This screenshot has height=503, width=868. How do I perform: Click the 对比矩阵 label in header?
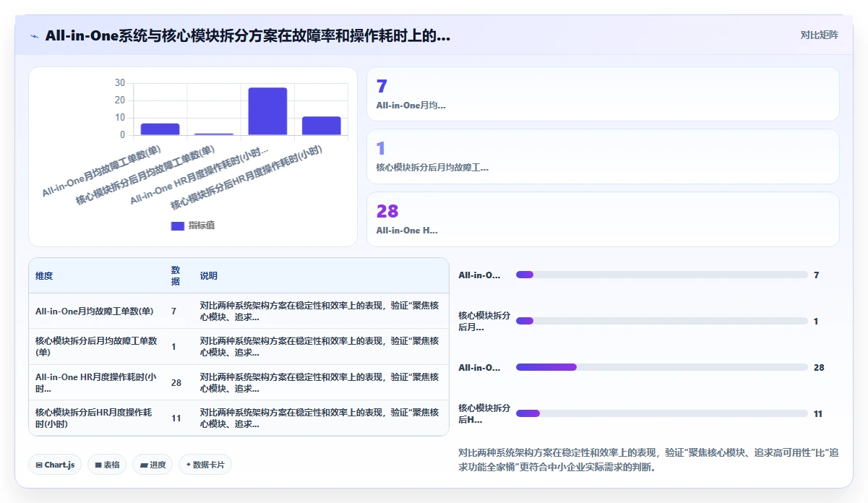[x=820, y=35]
